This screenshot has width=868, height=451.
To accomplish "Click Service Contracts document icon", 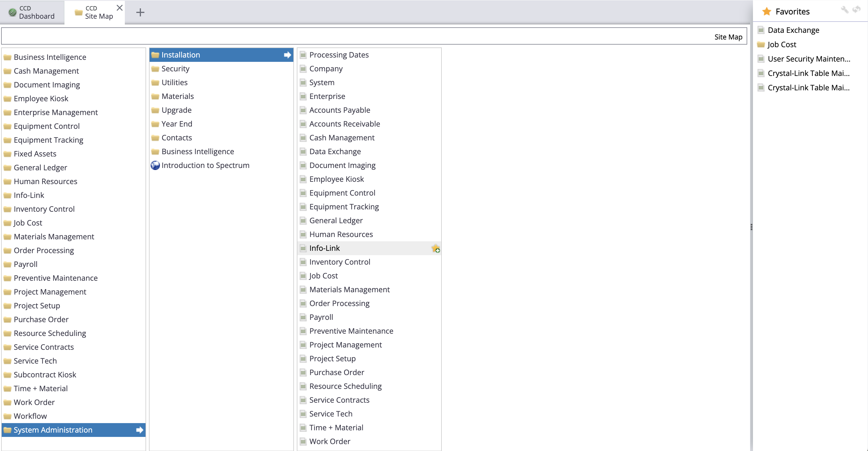I will pos(303,400).
